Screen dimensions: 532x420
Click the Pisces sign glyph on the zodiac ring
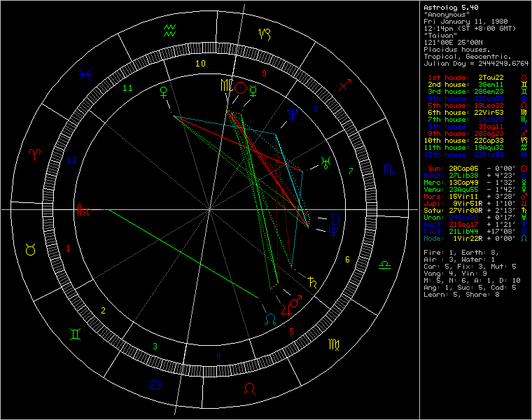coord(85,75)
